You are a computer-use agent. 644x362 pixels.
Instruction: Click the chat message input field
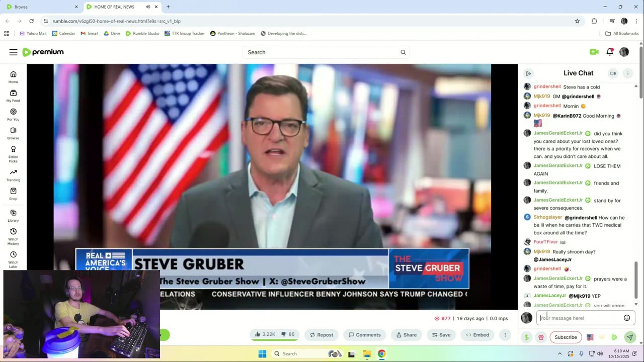click(x=579, y=318)
